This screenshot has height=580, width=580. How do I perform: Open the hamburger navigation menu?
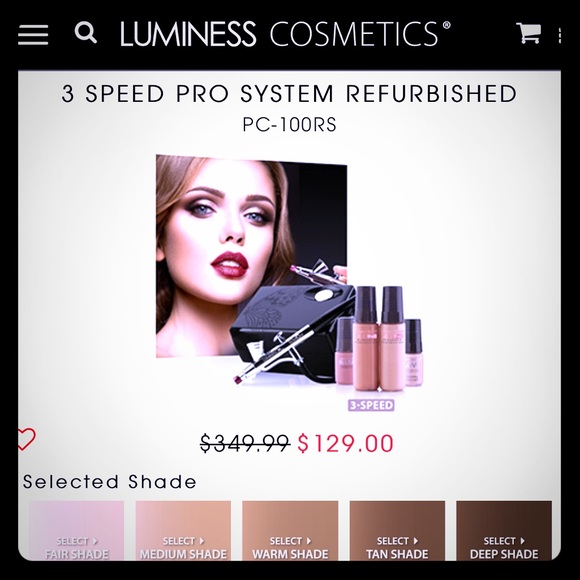(x=33, y=35)
